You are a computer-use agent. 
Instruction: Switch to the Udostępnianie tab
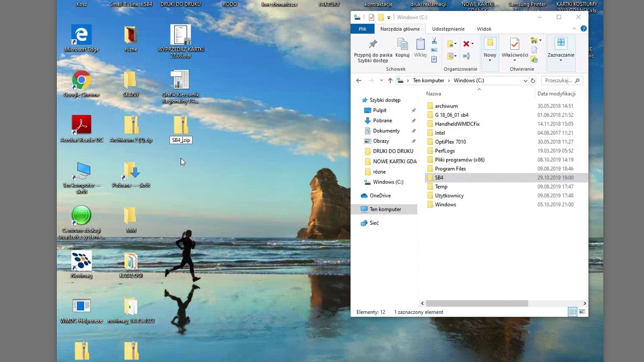click(x=448, y=29)
